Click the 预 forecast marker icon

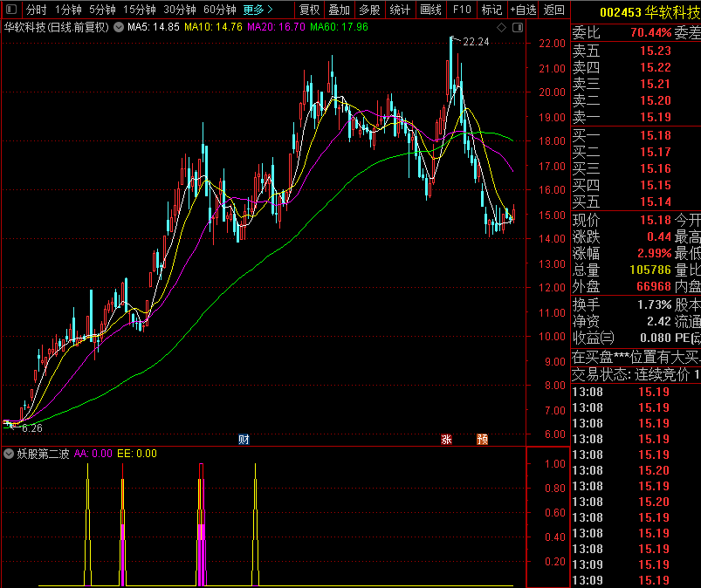click(482, 439)
